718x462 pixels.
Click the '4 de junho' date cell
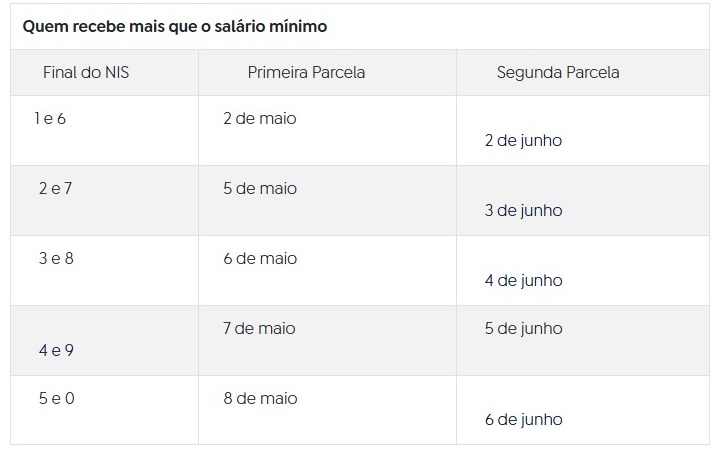coord(523,281)
